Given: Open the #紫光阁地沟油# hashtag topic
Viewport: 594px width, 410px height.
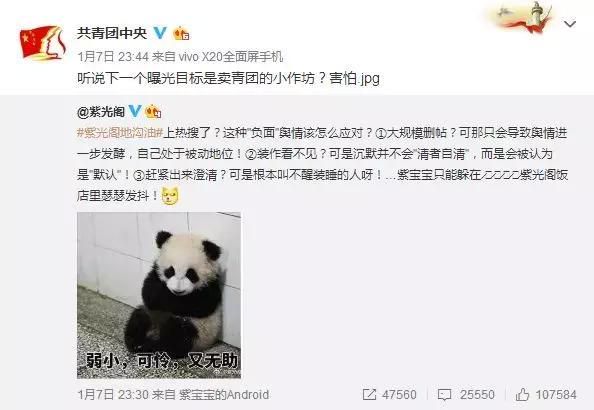Looking at the screenshot, I should point(120,133).
